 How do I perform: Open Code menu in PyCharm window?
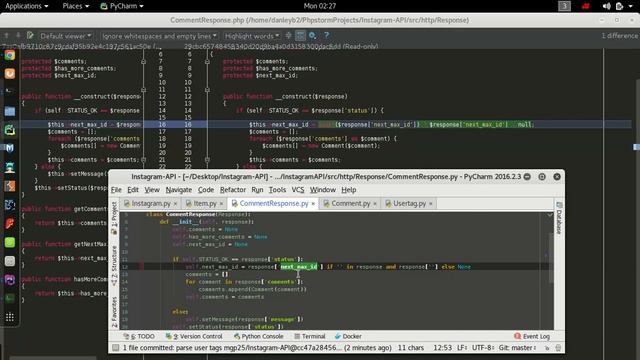tap(206, 190)
